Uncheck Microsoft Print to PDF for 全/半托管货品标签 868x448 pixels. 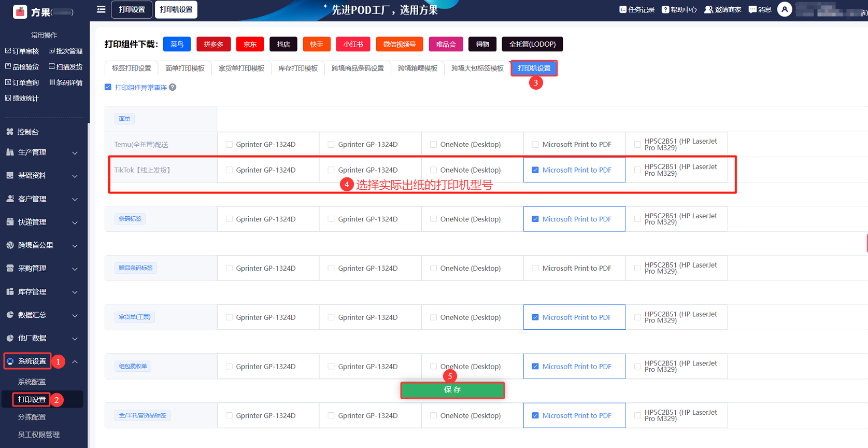[x=535, y=416]
